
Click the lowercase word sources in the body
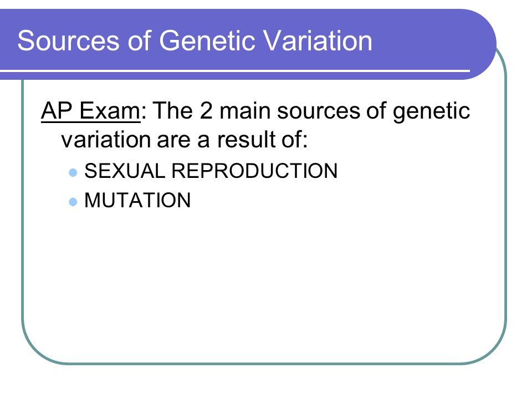coord(319,112)
